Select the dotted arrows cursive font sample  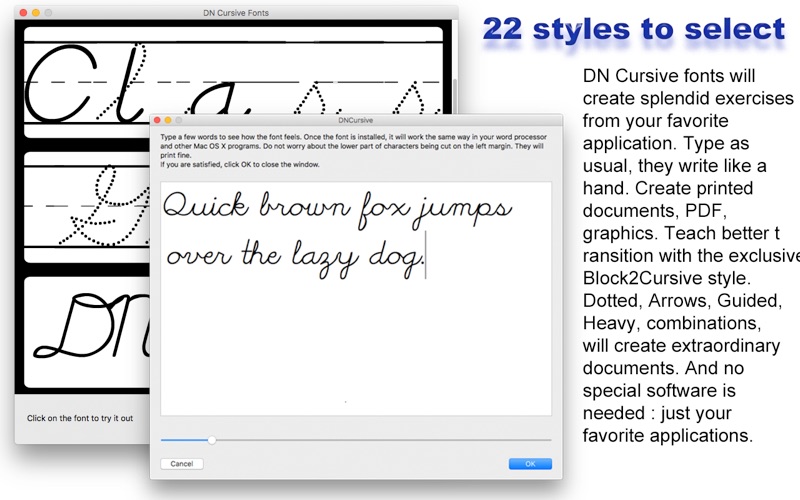point(87,207)
